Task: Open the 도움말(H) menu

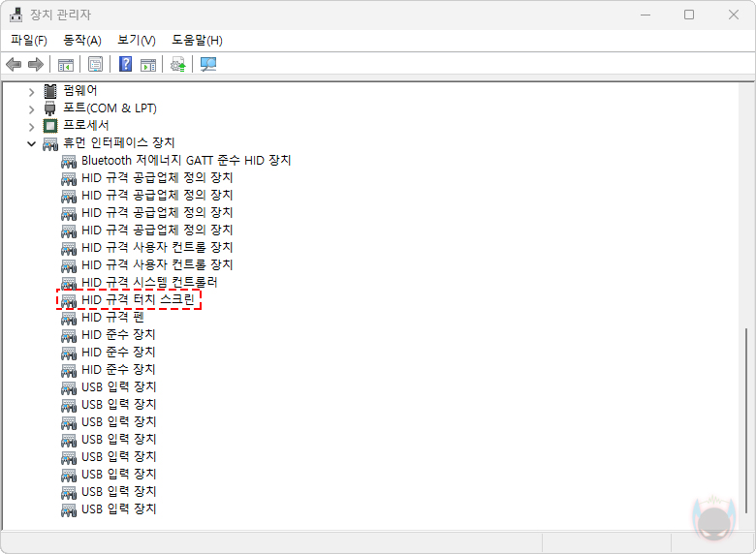Action: [x=197, y=41]
